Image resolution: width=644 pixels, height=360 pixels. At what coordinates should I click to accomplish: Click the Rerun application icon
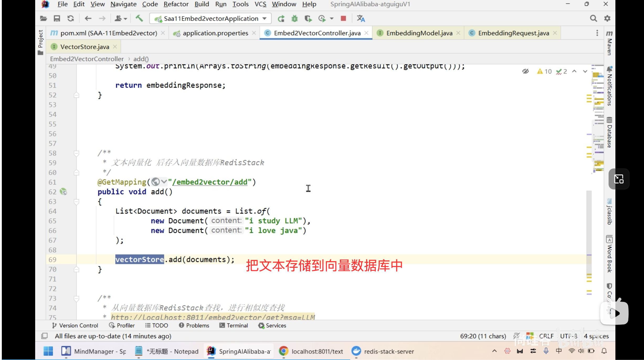coord(281,18)
